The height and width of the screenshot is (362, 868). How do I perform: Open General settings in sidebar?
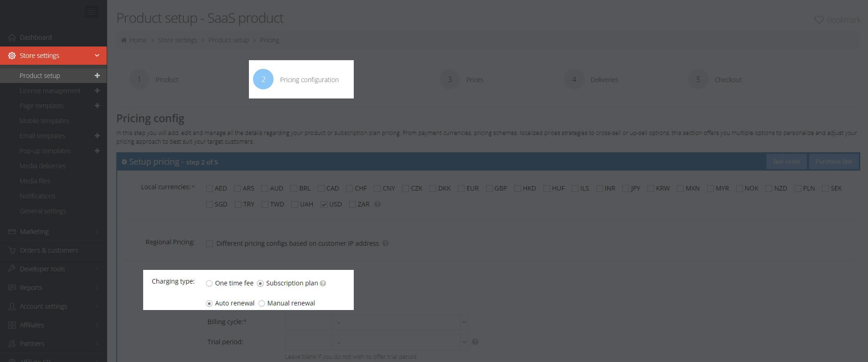[43, 211]
